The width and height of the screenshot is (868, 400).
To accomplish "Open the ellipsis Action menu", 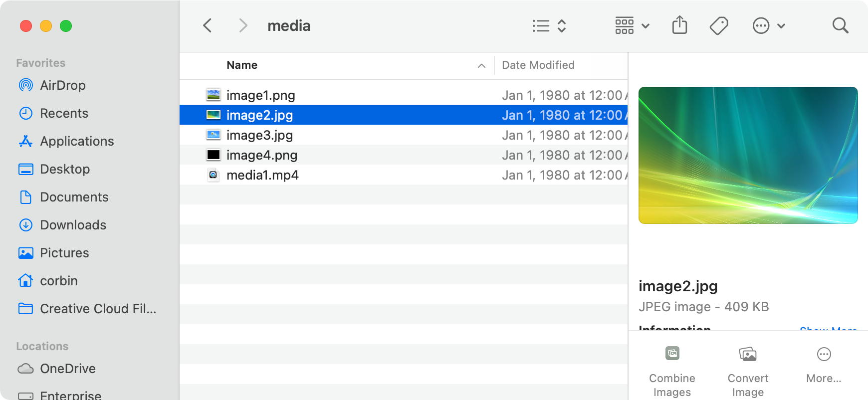I will tap(769, 25).
